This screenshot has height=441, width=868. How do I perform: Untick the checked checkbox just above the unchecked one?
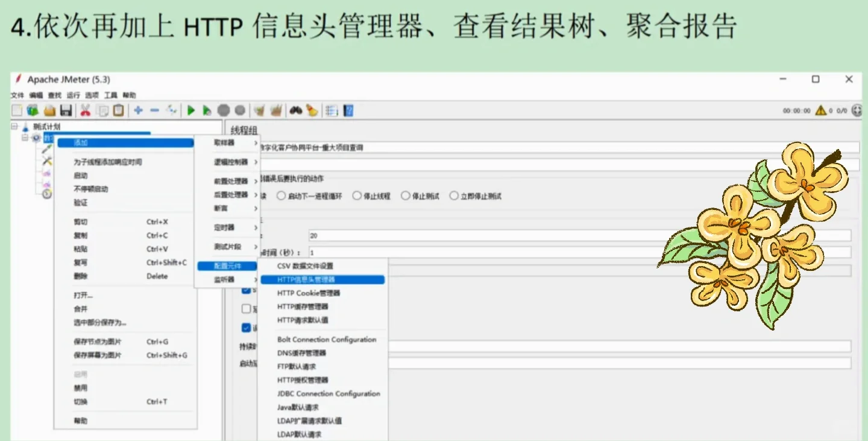tap(246, 290)
